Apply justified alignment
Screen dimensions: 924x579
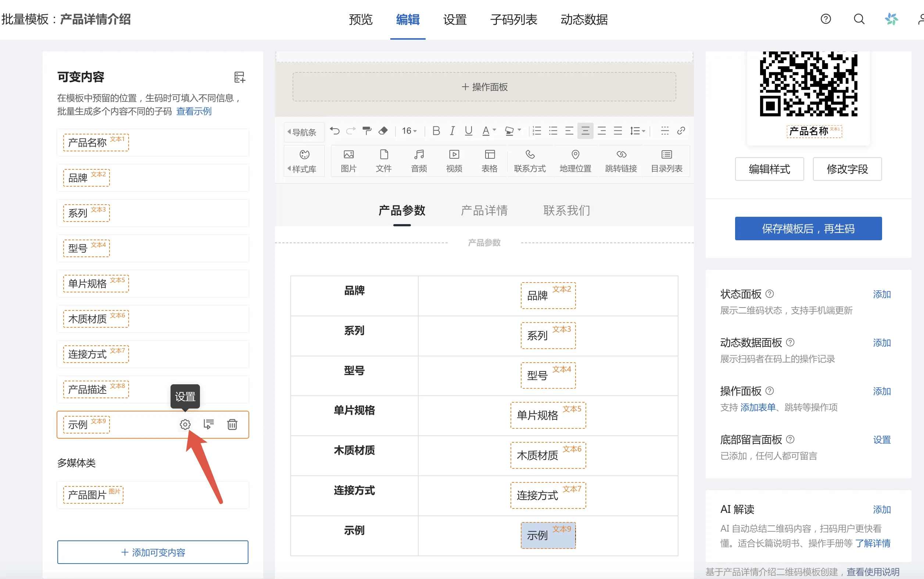tap(618, 131)
